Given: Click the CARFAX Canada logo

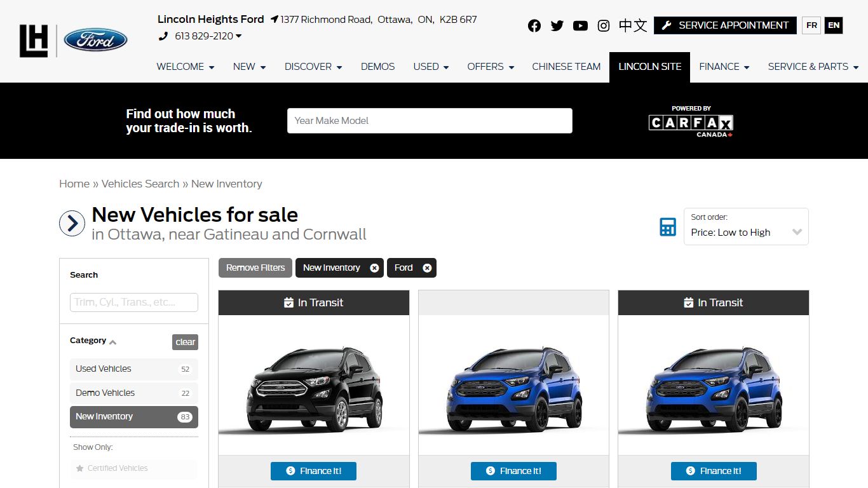Looking at the screenshot, I should pyautogui.click(x=691, y=121).
